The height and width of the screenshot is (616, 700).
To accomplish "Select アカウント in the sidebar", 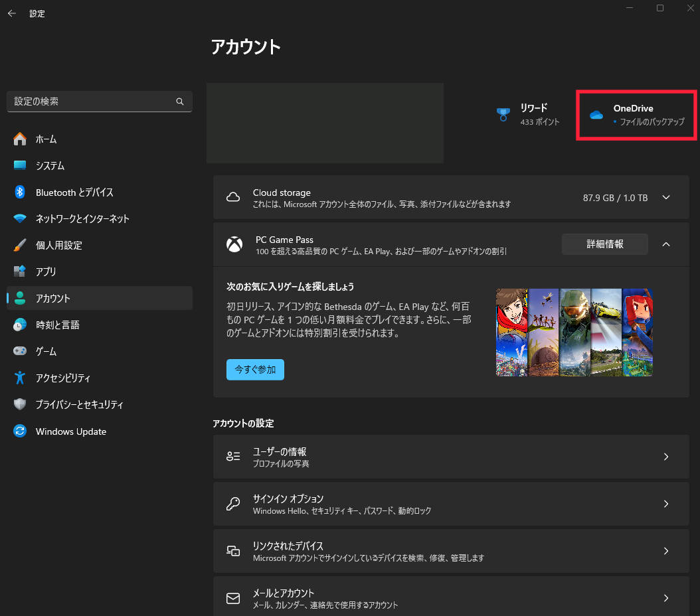I will pos(100,298).
